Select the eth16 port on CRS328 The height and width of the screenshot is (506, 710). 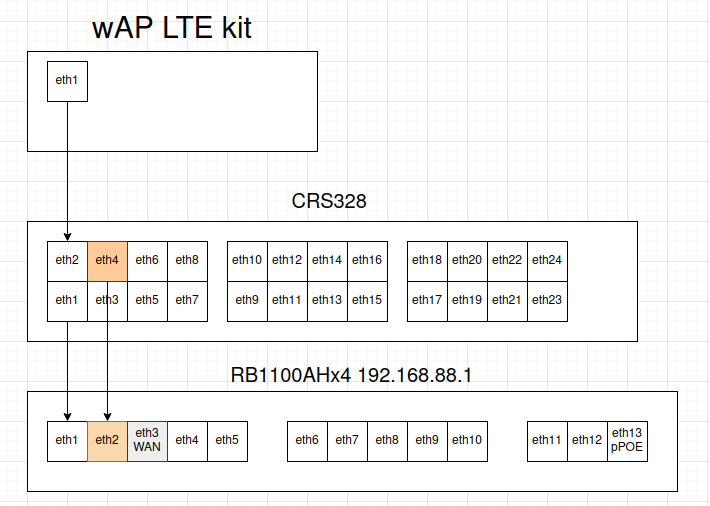(367, 261)
